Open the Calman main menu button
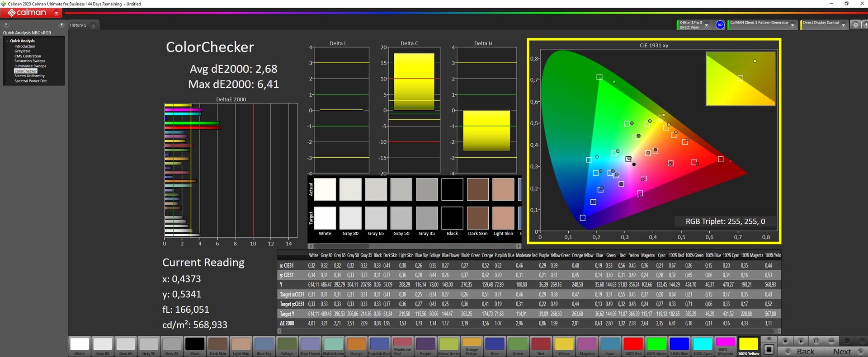The height and width of the screenshot is (357, 868). 31,13
